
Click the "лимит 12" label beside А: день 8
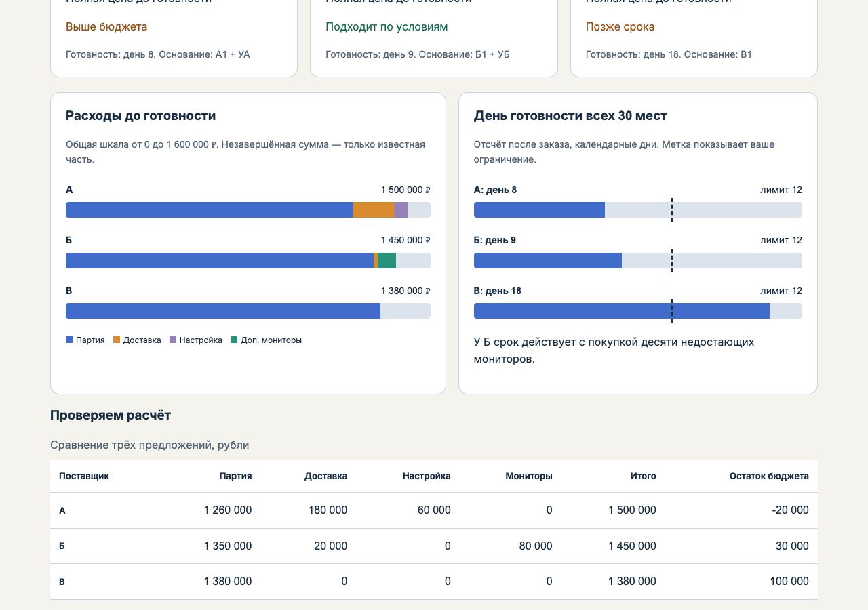[781, 190]
